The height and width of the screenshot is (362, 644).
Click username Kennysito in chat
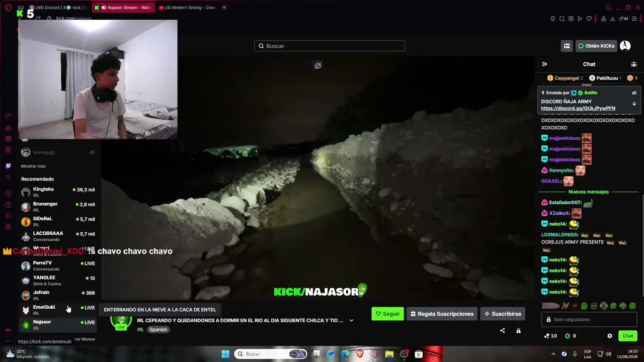pos(560,170)
